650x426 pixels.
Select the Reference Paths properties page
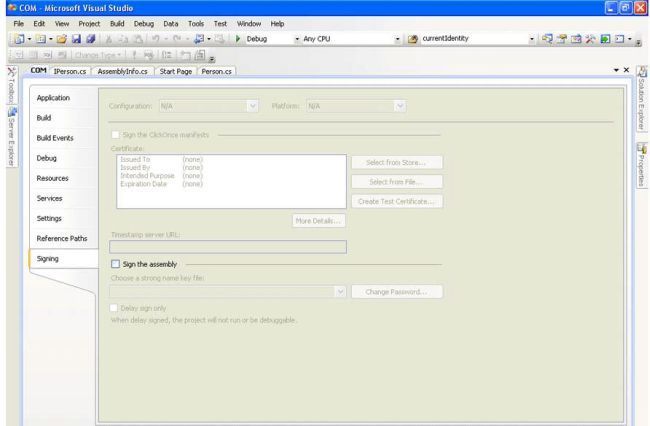63,238
